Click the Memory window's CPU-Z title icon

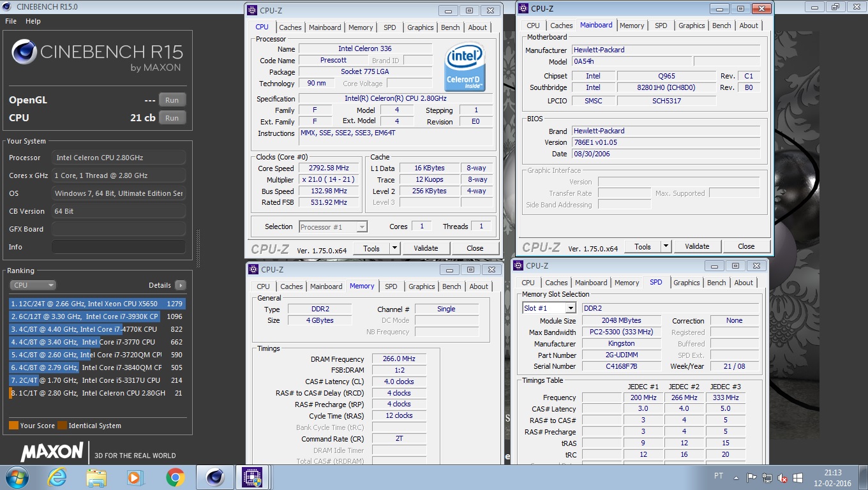coord(253,269)
